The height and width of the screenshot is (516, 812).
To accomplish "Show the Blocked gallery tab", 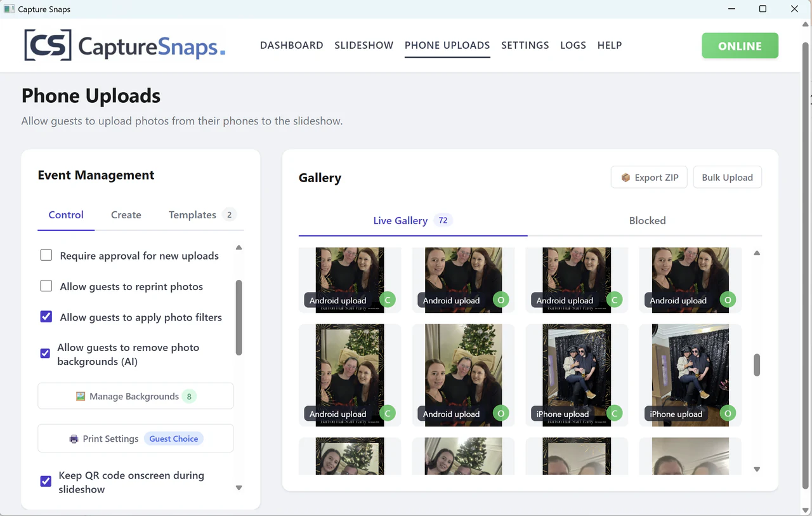I will 647,220.
